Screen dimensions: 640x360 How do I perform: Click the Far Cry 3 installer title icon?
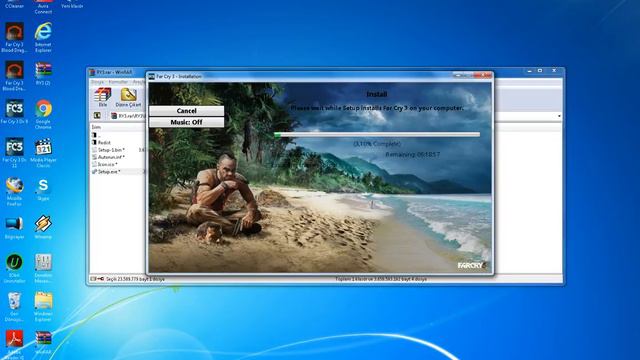(151, 76)
